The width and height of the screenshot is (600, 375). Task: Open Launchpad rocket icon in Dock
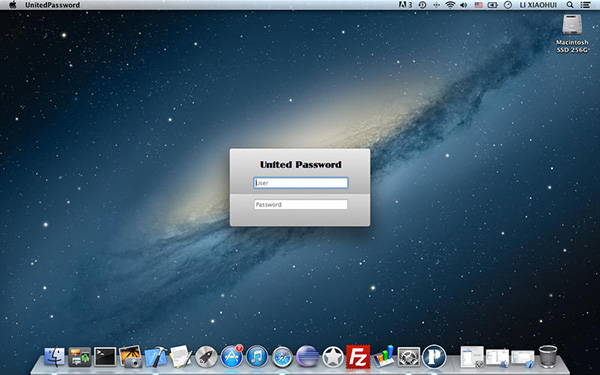click(206, 357)
